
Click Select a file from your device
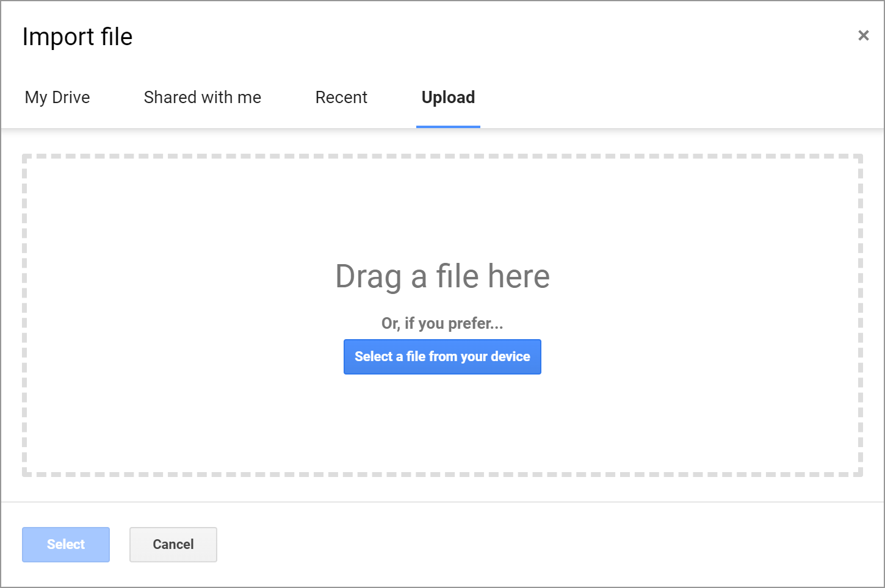tap(442, 357)
